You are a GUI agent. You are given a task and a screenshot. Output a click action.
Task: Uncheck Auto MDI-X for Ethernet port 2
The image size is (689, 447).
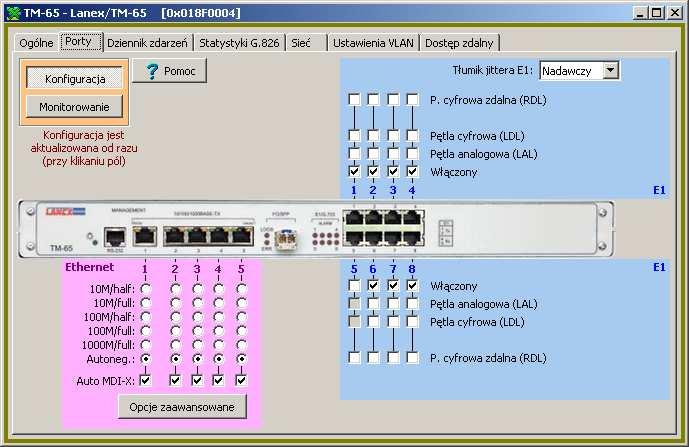(175, 380)
